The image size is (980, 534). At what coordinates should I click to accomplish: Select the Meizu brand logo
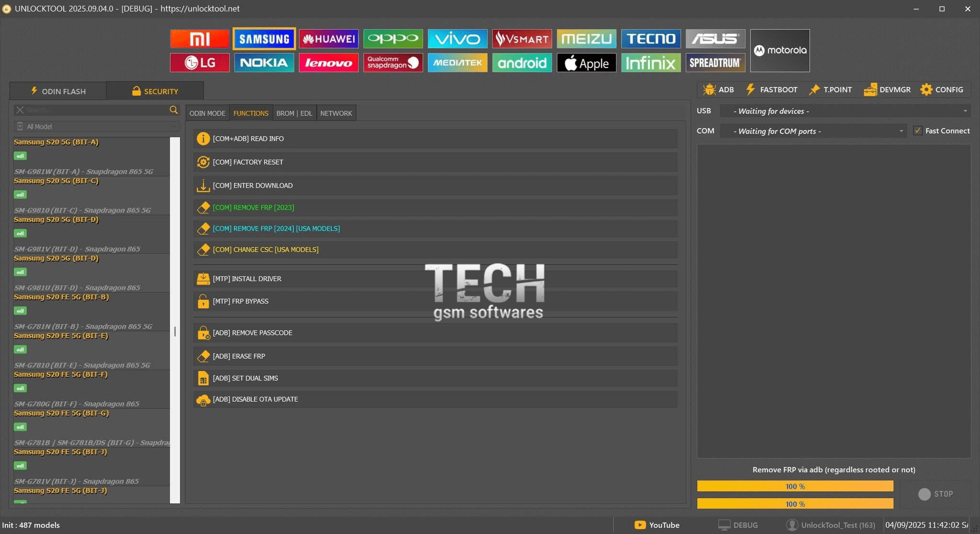point(587,39)
